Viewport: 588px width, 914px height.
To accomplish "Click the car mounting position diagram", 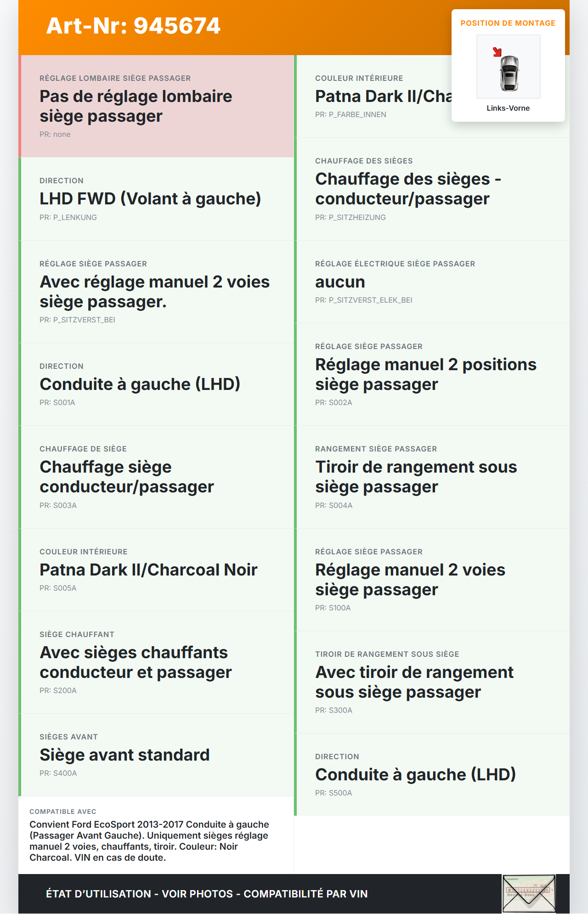I will (509, 67).
